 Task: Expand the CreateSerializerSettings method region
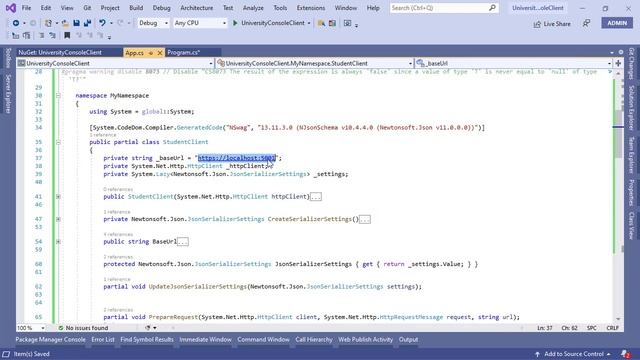pos(58,219)
